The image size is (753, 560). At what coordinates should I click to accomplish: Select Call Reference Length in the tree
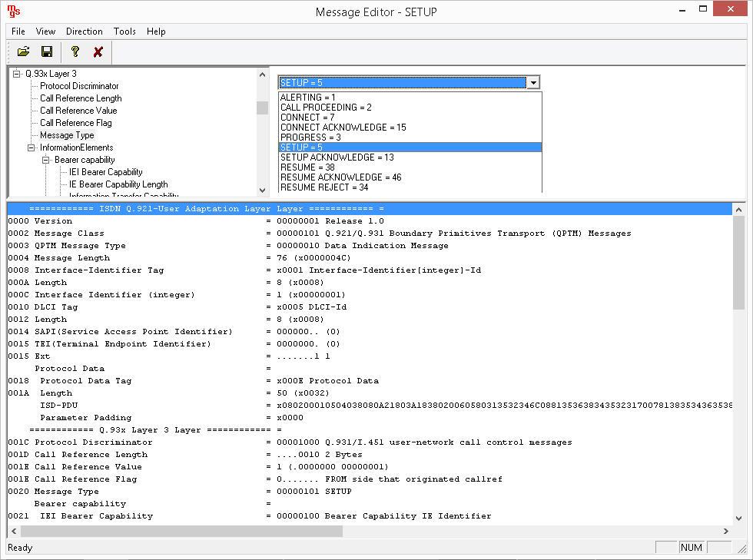(x=81, y=98)
